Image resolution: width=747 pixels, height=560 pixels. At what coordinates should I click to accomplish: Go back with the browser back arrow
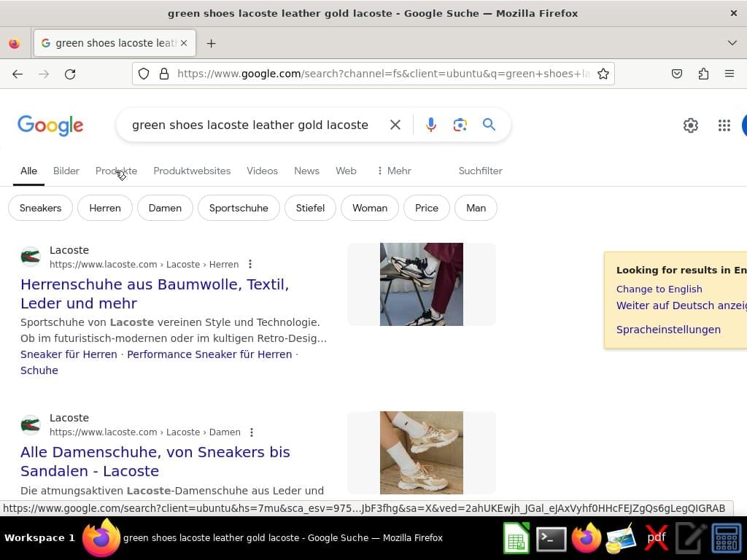click(x=18, y=74)
